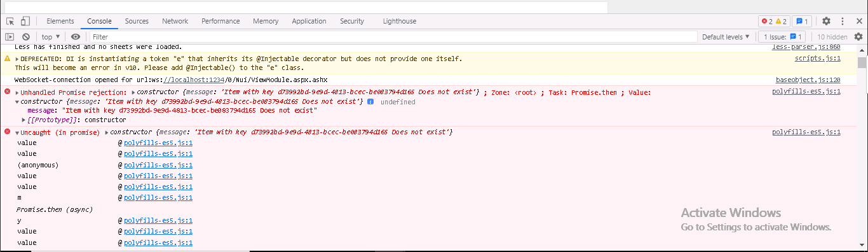868x252 pixels.
Task: Clear console with the ban icon
Action: (x=26, y=37)
